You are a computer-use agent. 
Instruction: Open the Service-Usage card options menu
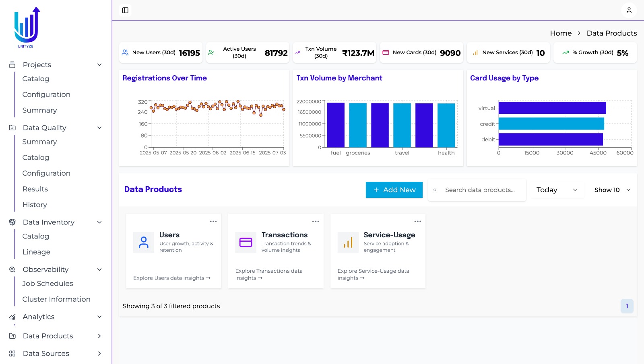tap(417, 222)
